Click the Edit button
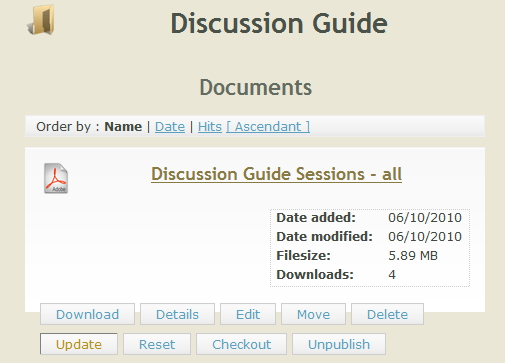The width and height of the screenshot is (505, 363). click(248, 314)
